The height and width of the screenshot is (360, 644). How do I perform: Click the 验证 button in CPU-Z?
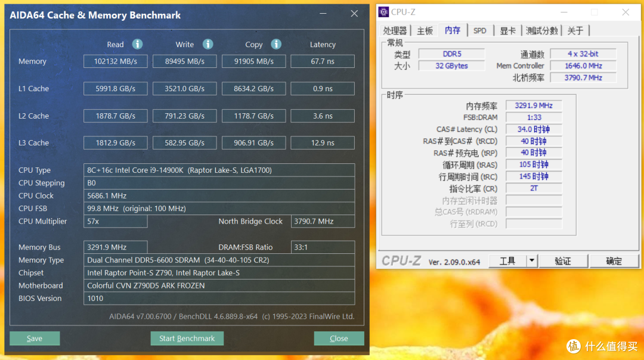[x=563, y=260]
